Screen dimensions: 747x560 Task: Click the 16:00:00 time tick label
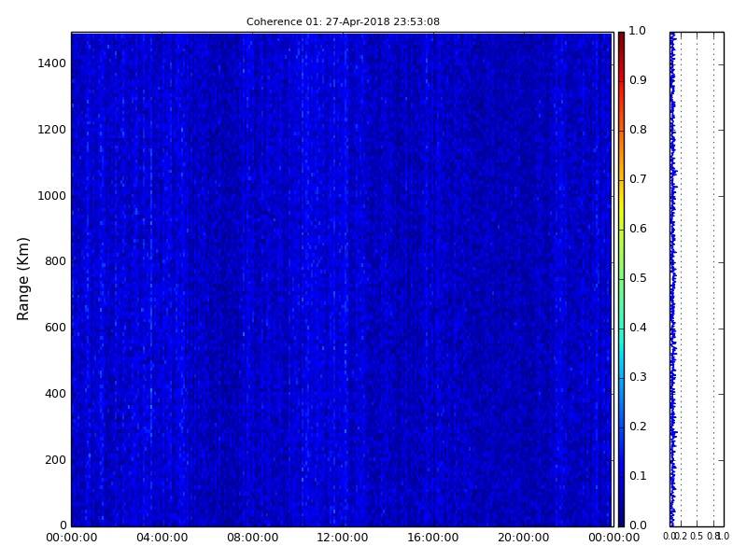[433, 538]
